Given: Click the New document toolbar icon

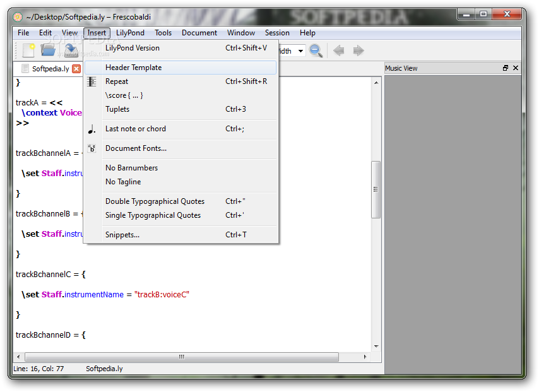Looking at the screenshot, I should click(28, 50).
